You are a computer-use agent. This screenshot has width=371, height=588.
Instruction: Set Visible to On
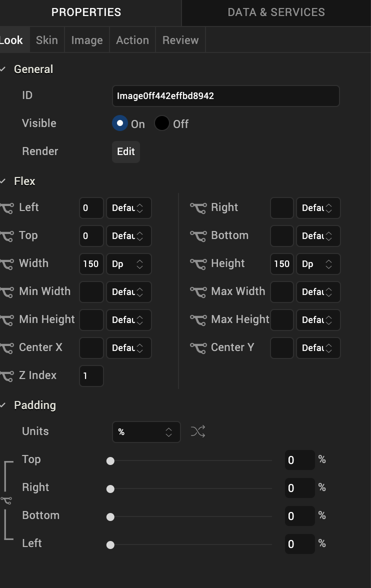tap(120, 123)
